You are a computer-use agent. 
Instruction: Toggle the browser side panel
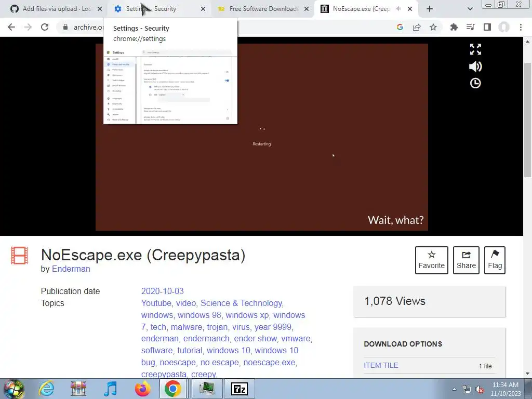[487, 27]
